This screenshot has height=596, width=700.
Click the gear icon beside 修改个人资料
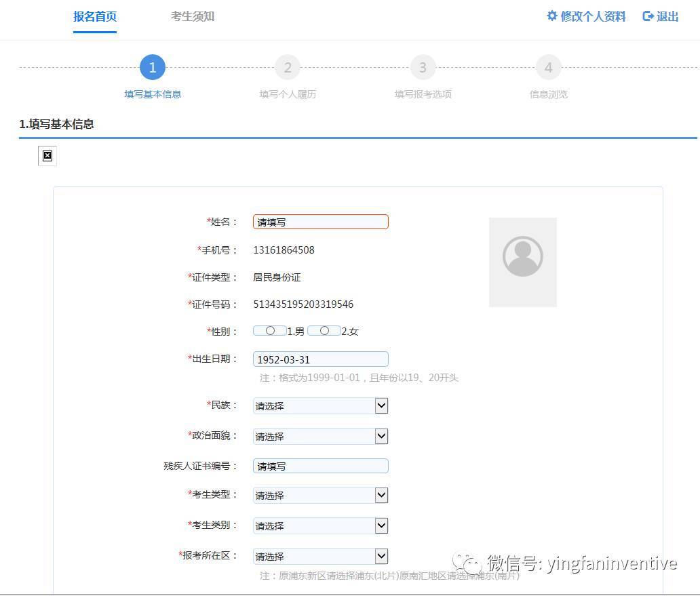[x=552, y=16]
